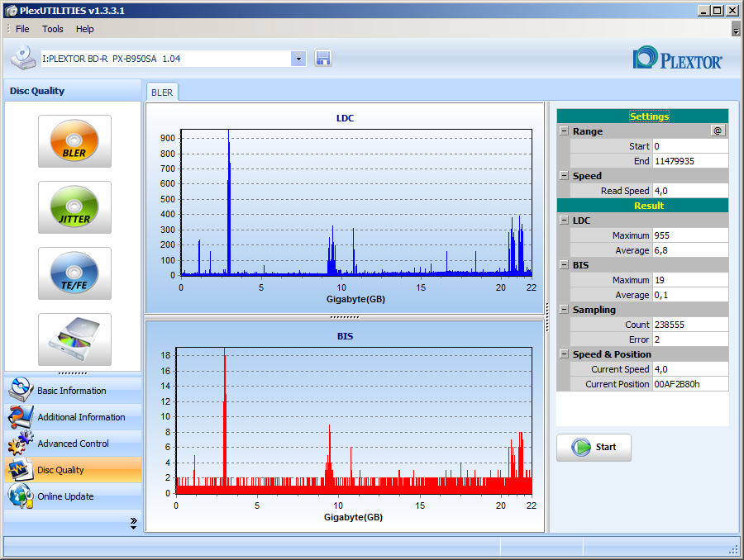Viewport: 744px width, 560px height.
Task: Open Basic Information section
Action: tap(73, 390)
